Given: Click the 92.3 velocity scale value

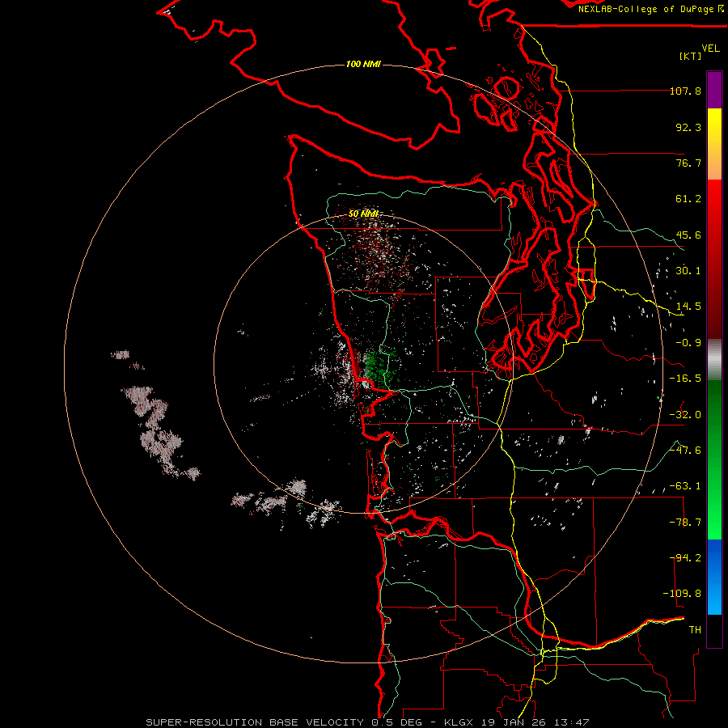Looking at the screenshot, I should click(x=688, y=127).
